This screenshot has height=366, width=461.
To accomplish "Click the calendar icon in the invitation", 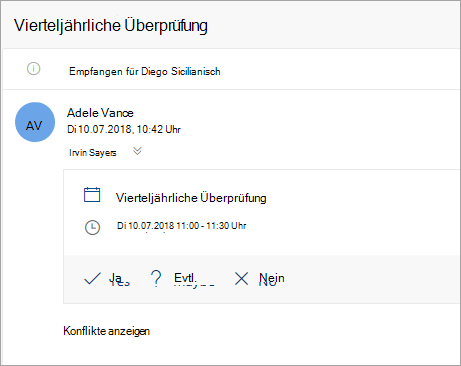I will 92,195.
